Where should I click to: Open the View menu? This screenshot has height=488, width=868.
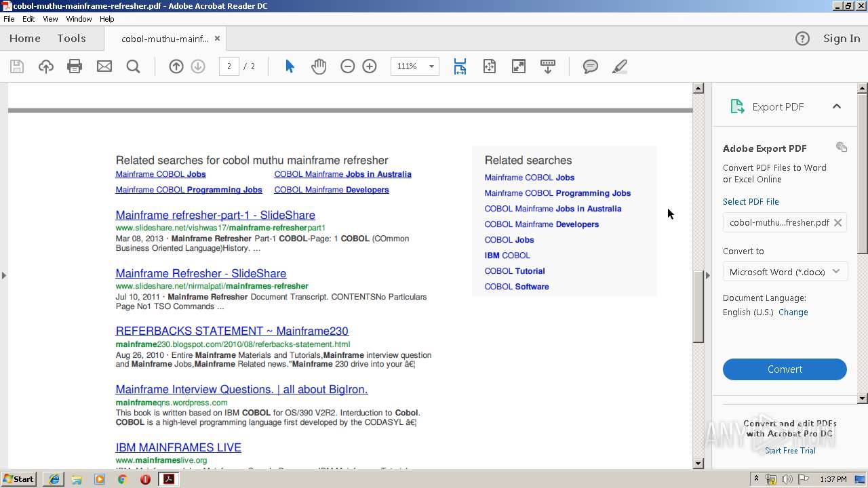(50, 19)
